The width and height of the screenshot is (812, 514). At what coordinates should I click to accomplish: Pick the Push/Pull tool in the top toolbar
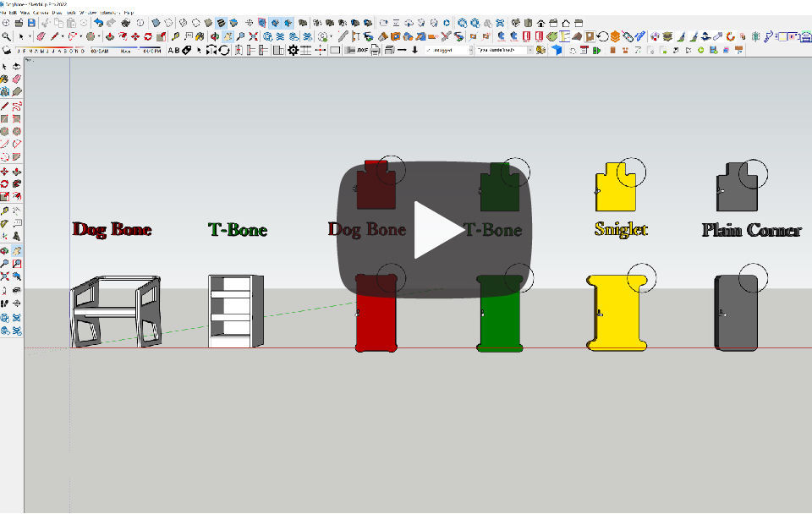click(x=110, y=36)
